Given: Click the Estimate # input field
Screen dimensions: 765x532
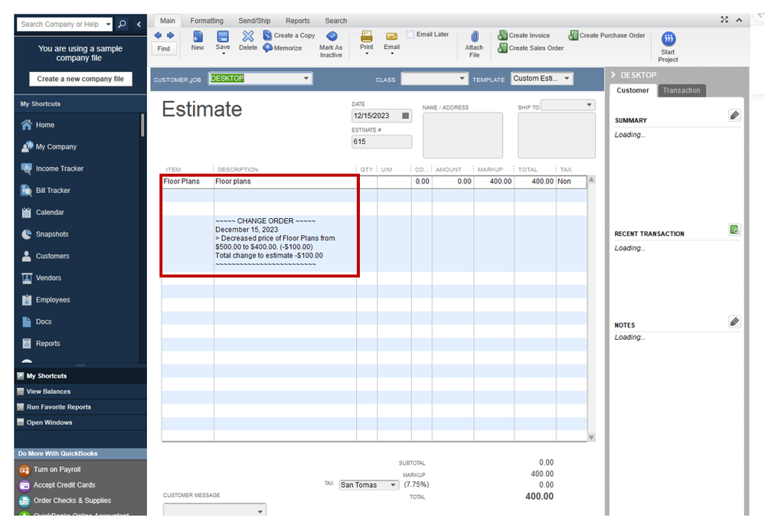Looking at the screenshot, I should click(381, 142).
